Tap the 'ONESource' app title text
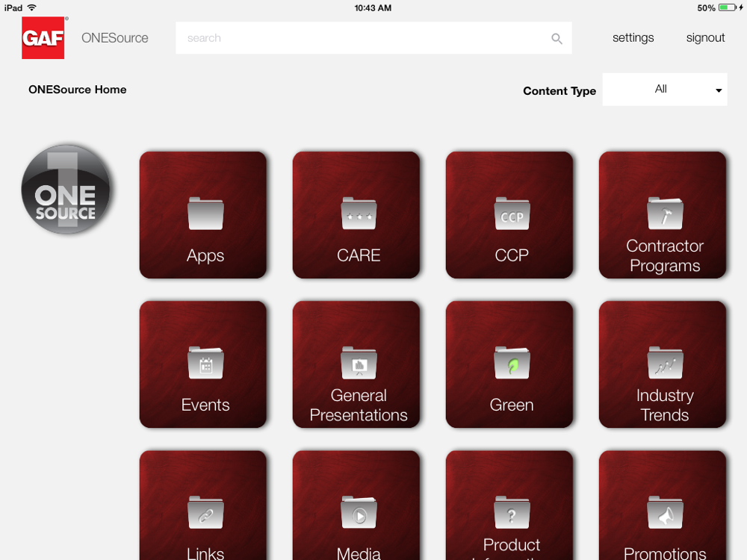747x560 pixels. (115, 38)
